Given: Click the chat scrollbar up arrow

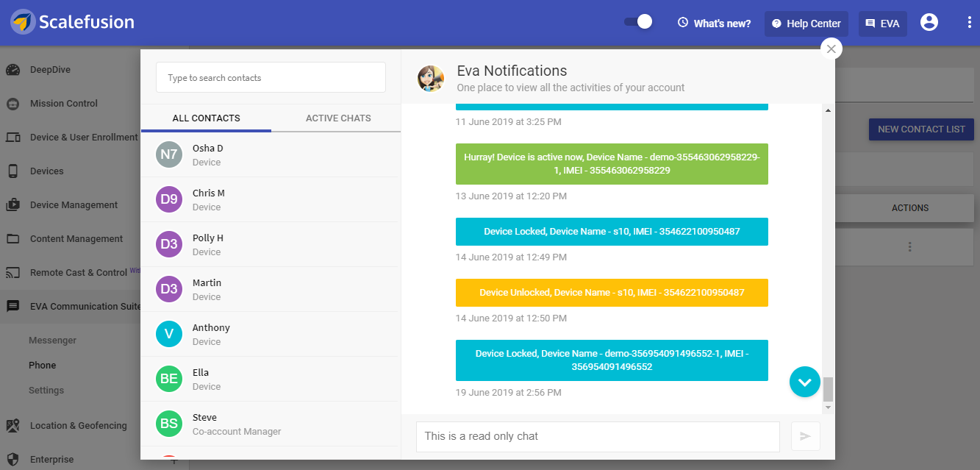Looking at the screenshot, I should pyautogui.click(x=829, y=110).
